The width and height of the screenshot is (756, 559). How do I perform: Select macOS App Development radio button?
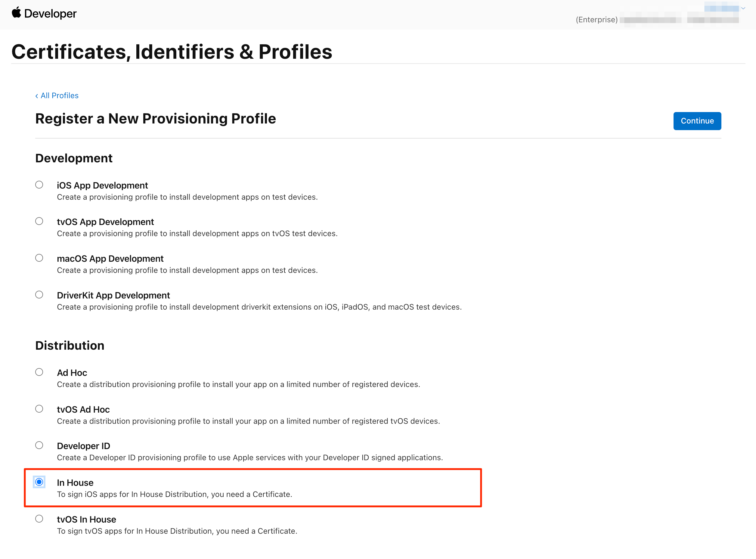(x=39, y=258)
